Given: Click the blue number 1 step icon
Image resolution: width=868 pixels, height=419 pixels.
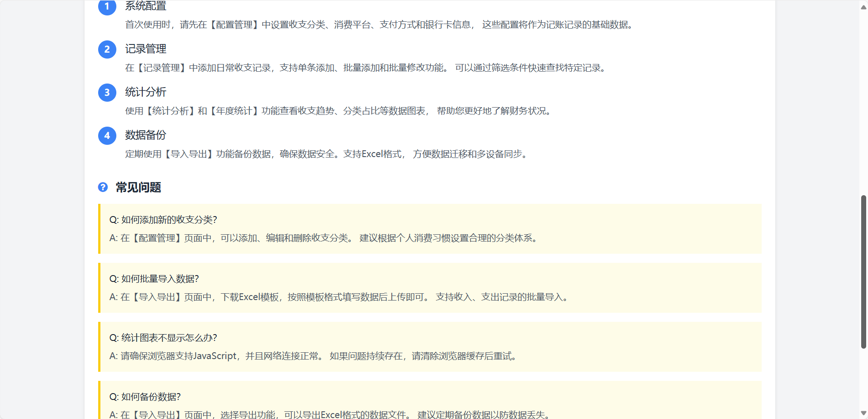Looking at the screenshot, I should [x=107, y=6].
